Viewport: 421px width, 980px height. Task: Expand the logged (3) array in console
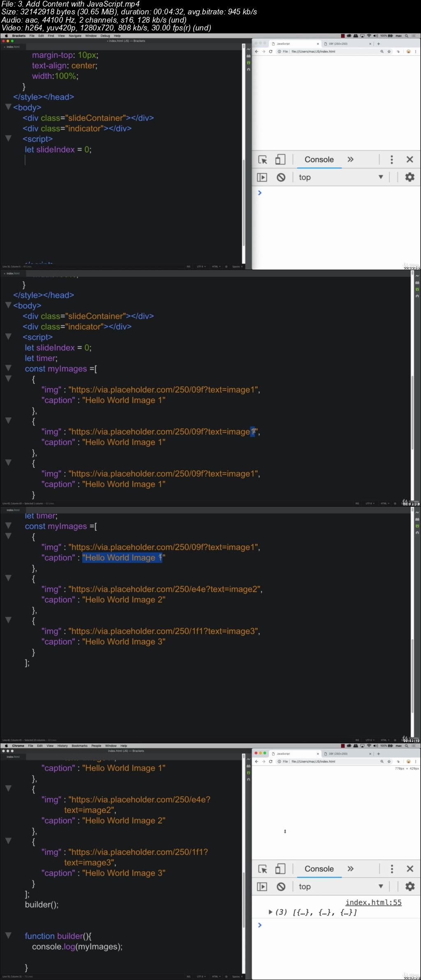point(270,912)
